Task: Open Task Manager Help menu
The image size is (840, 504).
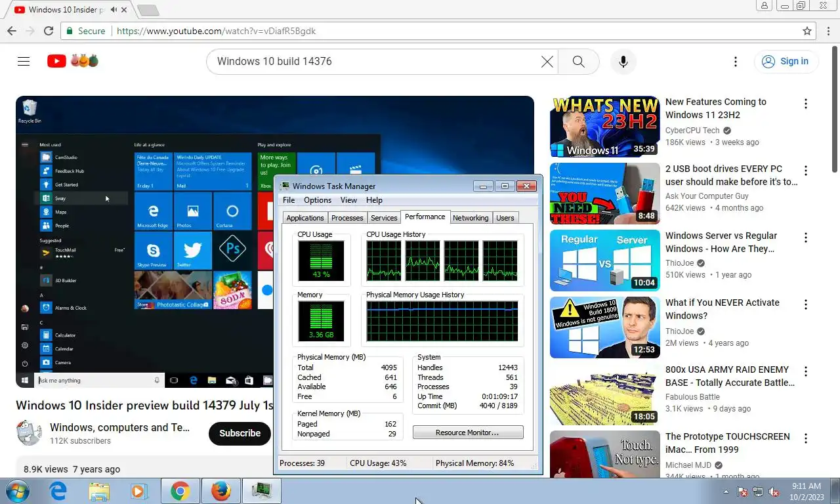Action: pos(374,200)
